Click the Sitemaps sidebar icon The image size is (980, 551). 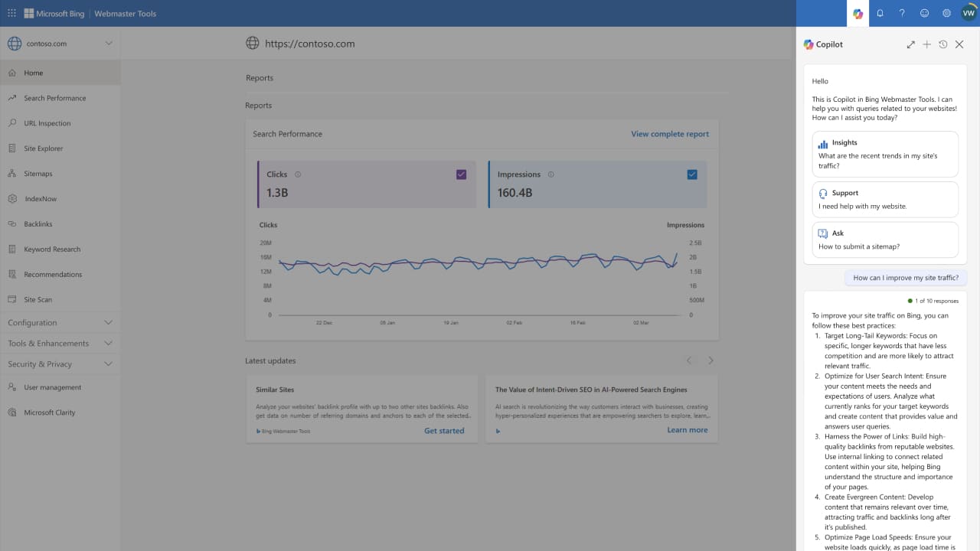point(12,174)
